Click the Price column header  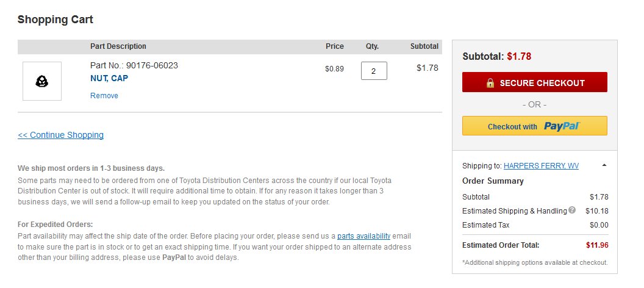tap(335, 46)
